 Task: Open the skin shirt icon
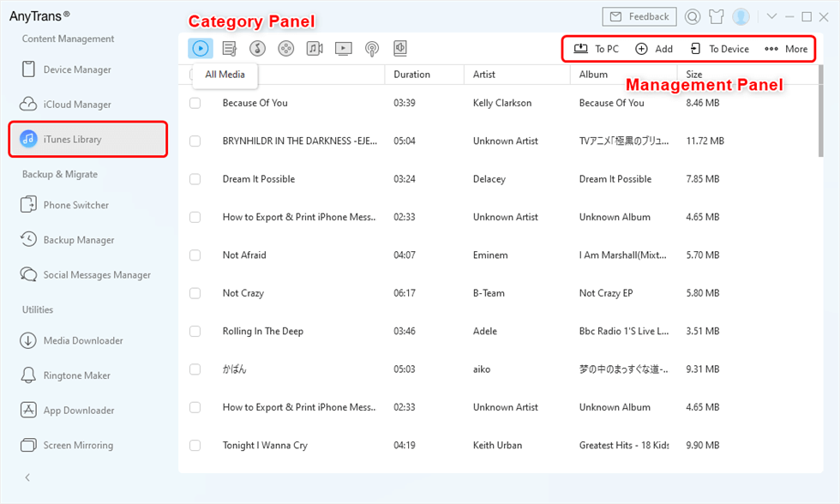(717, 17)
